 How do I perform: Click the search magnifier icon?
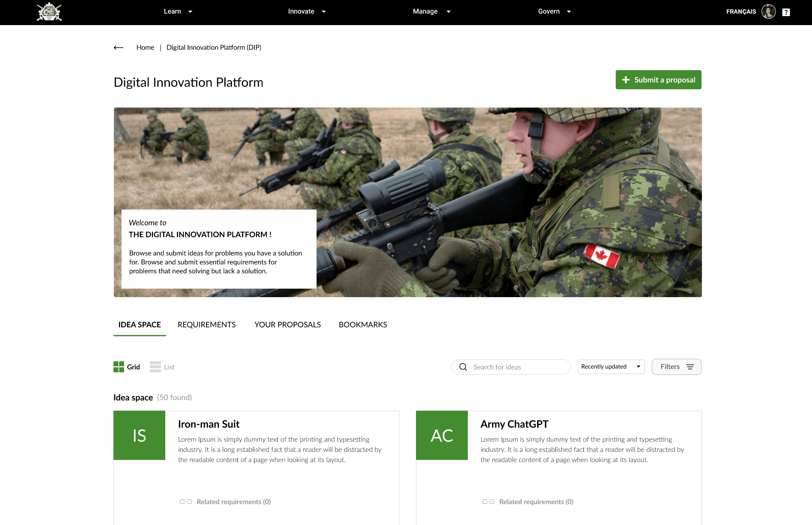tap(463, 367)
